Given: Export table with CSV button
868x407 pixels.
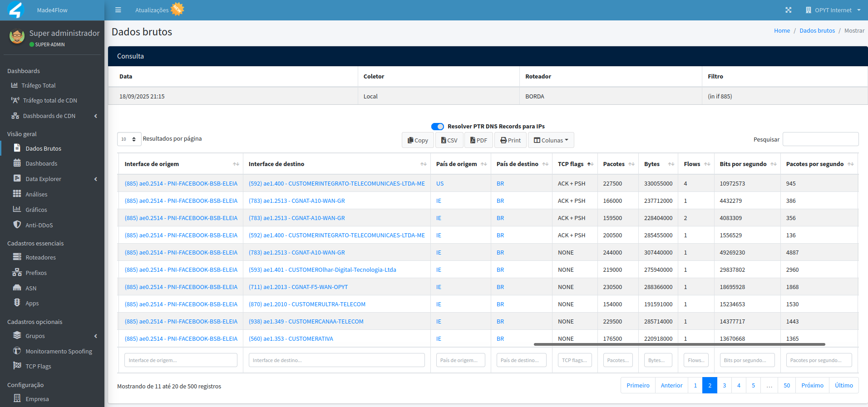Looking at the screenshot, I should [x=449, y=140].
